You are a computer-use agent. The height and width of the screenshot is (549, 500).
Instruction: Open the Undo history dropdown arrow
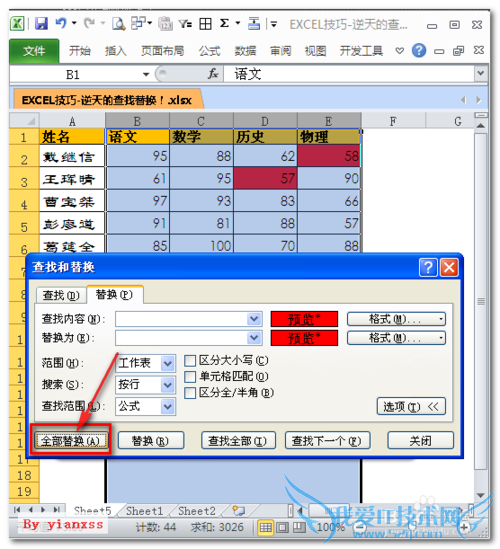click(x=74, y=23)
